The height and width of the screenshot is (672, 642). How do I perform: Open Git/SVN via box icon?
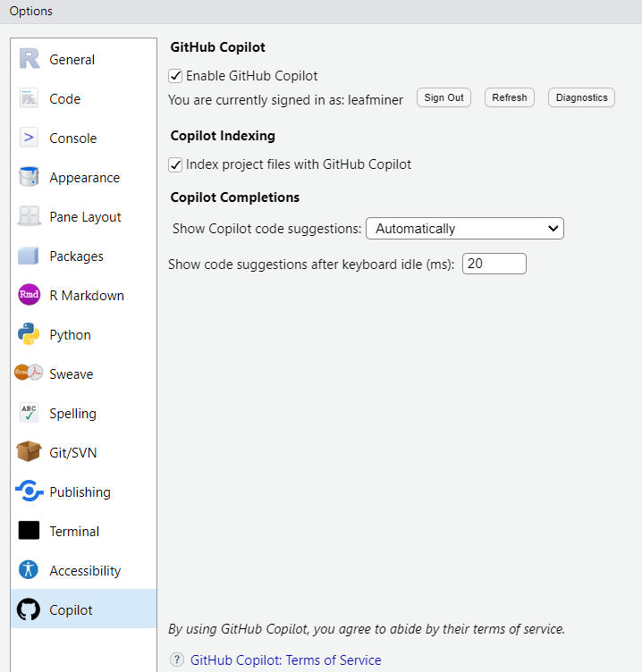coord(29,453)
